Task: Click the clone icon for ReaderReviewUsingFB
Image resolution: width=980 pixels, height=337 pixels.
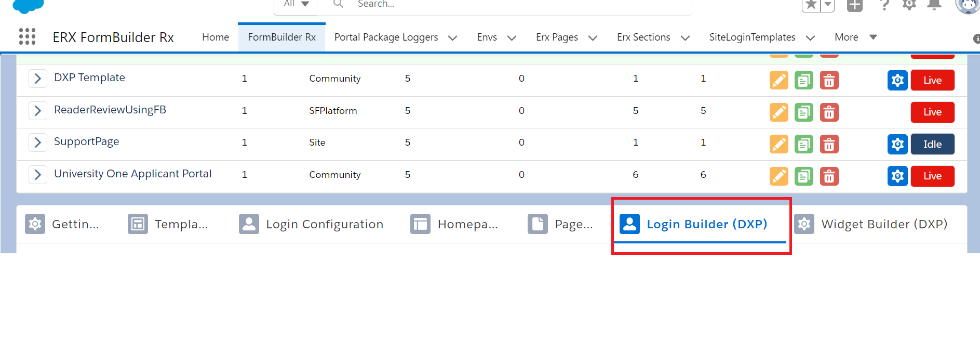Action: pos(803,112)
